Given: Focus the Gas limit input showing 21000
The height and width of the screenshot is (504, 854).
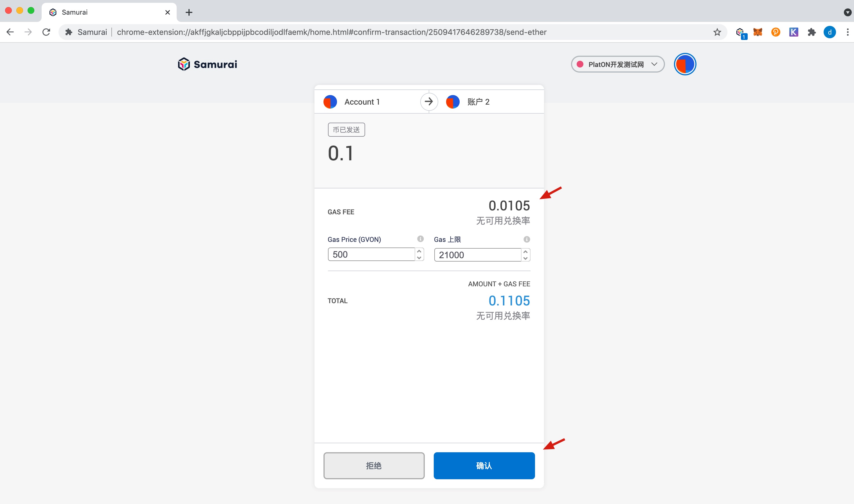Looking at the screenshot, I should coord(477,255).
